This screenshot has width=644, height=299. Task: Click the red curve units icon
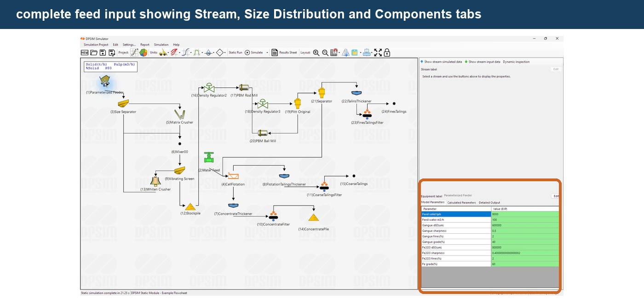pyautogui.click(x=175, y=52)
